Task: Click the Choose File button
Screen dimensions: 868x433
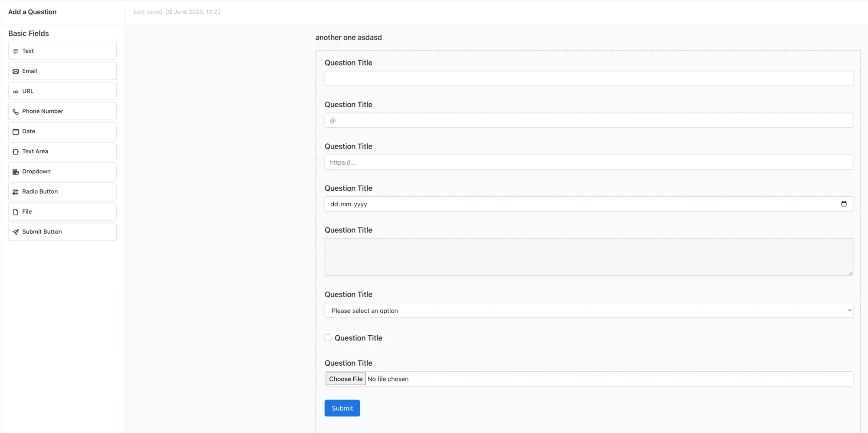Action: click(346, 379)
